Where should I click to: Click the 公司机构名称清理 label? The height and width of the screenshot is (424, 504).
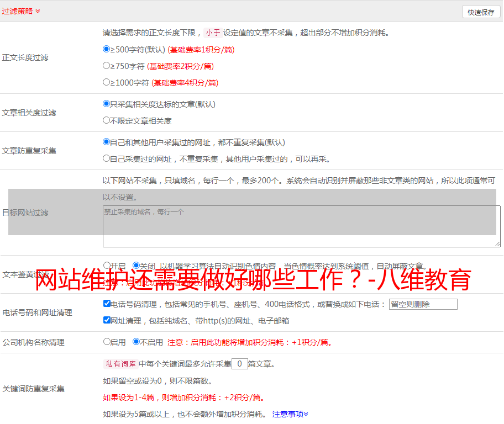point(33,342)
